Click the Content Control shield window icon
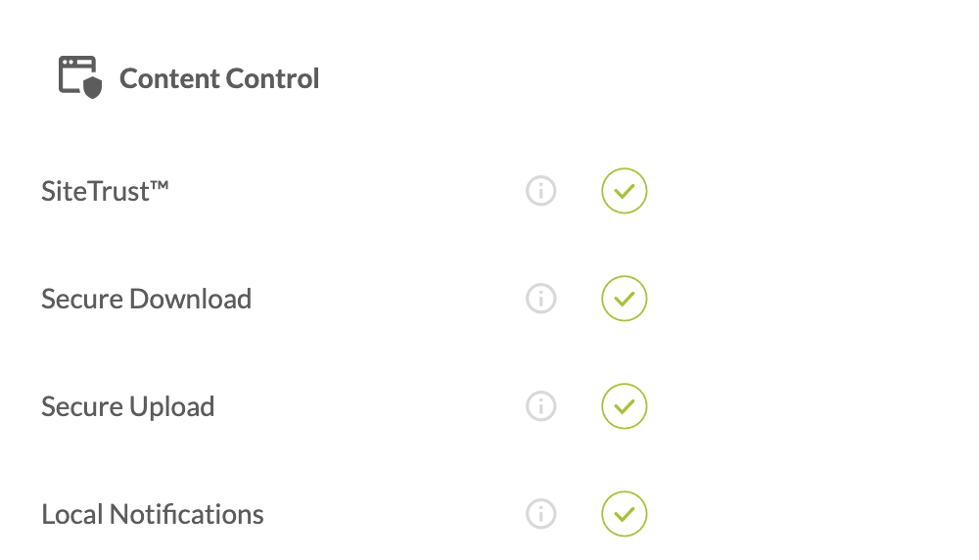The image size is (979, 560). click(x=80, y=77)
